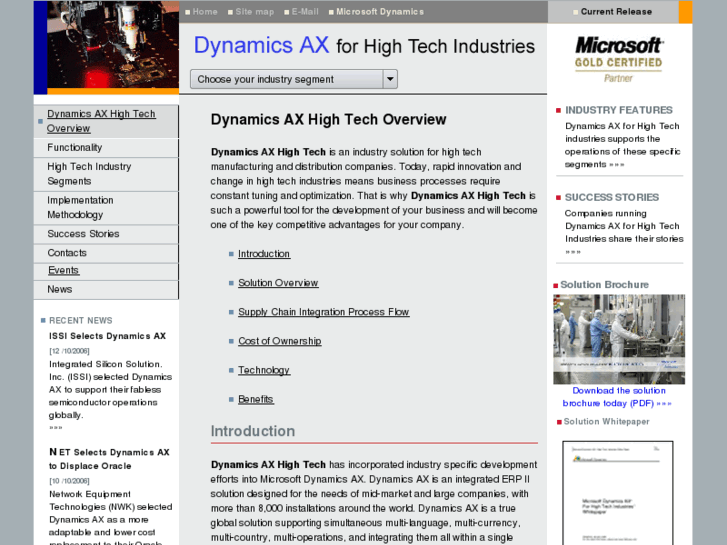Open the INDUSTRY FEATURES heading link
The width and height of the screenshot is (727, 545).
coord(618,110)
